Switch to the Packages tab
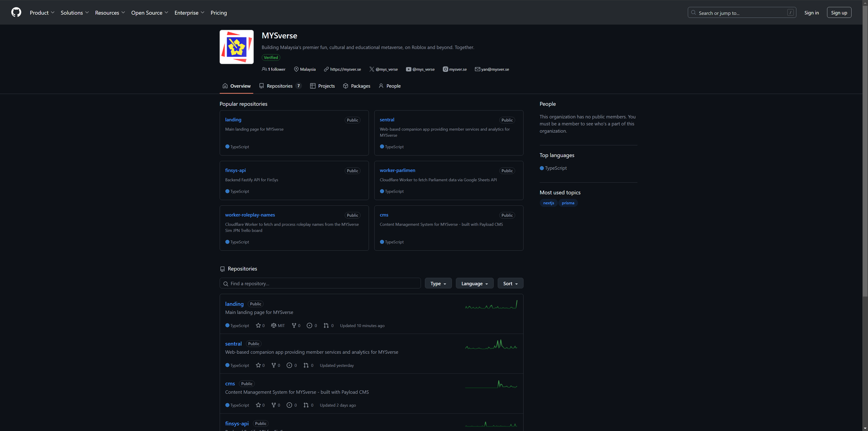The width and height of the screenshot is (868, 431). (357, 86)
